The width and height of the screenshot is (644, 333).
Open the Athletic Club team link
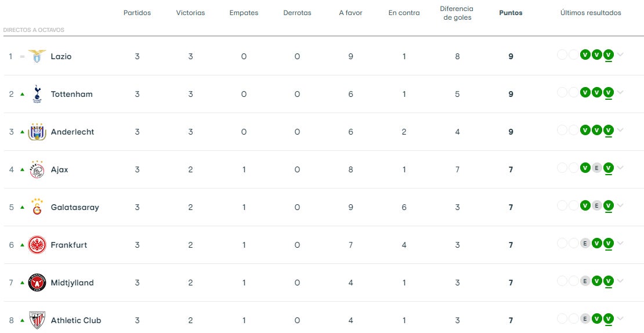click(76, 320)
